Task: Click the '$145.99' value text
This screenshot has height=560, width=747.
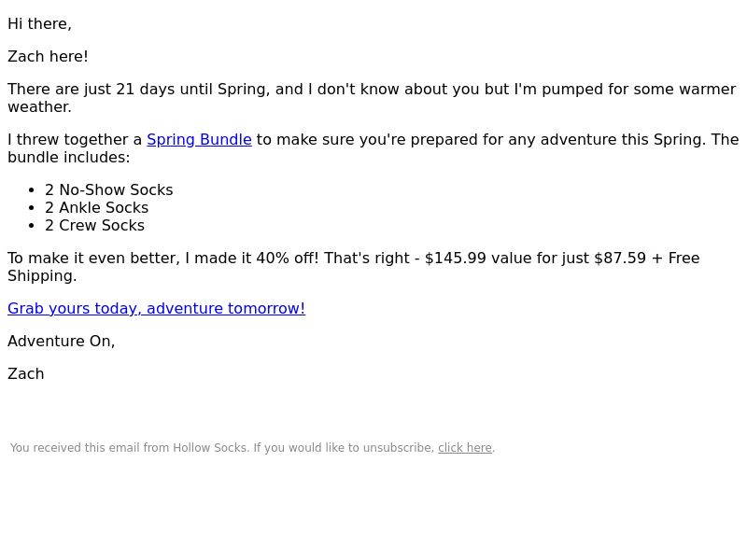Action: coord(456,259)
